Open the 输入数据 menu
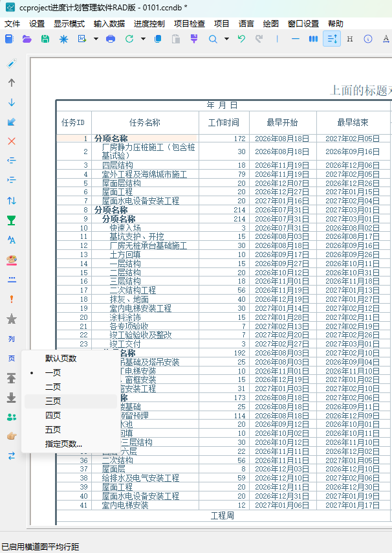 coord(109,23)
